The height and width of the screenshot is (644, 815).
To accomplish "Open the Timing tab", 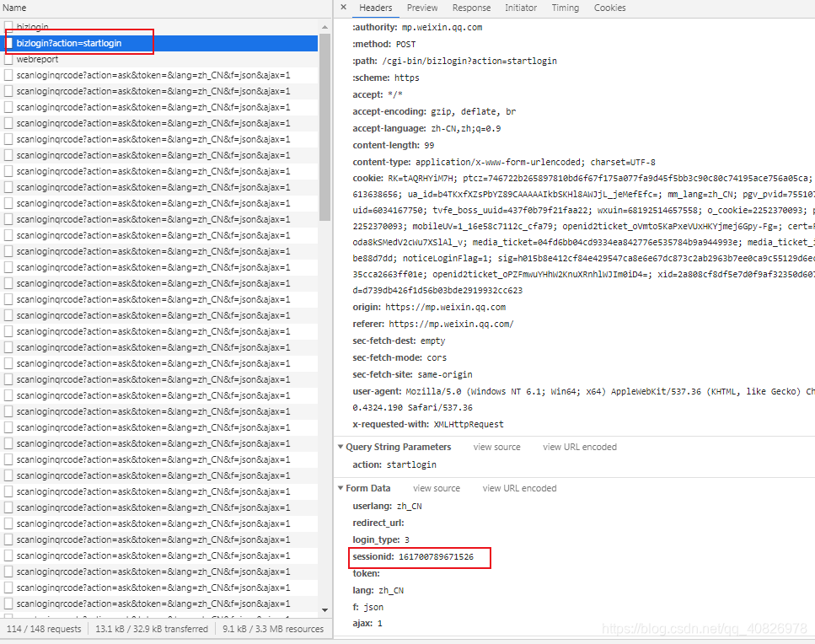I will click(565, 8).
